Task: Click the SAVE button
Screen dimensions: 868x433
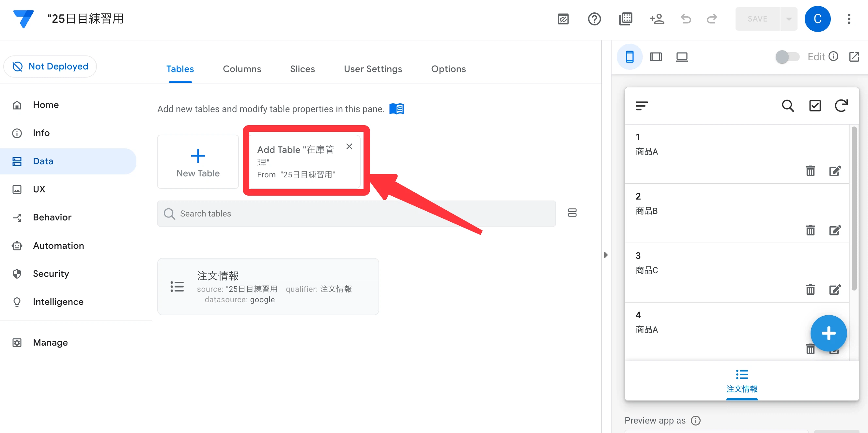Action: click(x=757, y=19)
